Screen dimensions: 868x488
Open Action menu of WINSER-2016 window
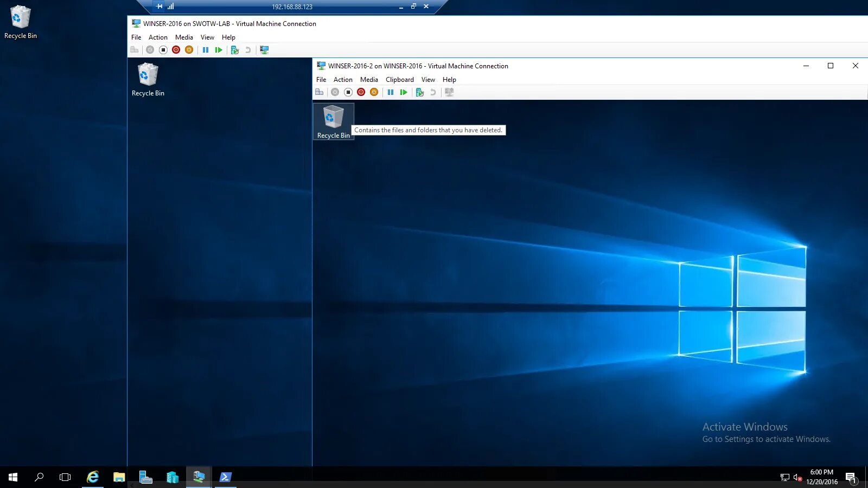pos(158,37)
